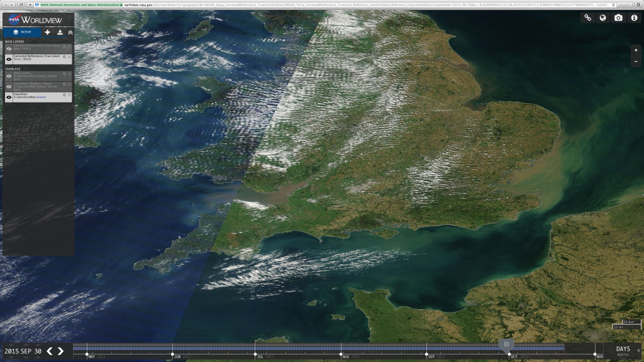Collapse the timeline with the right edge handle

click(x=639, y=351)
